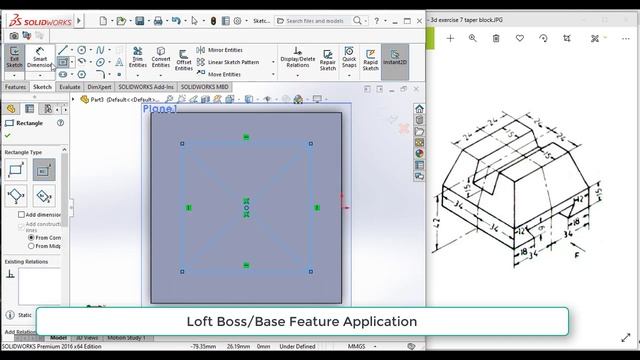Click the Open document icon

click(x=121, y=21)
